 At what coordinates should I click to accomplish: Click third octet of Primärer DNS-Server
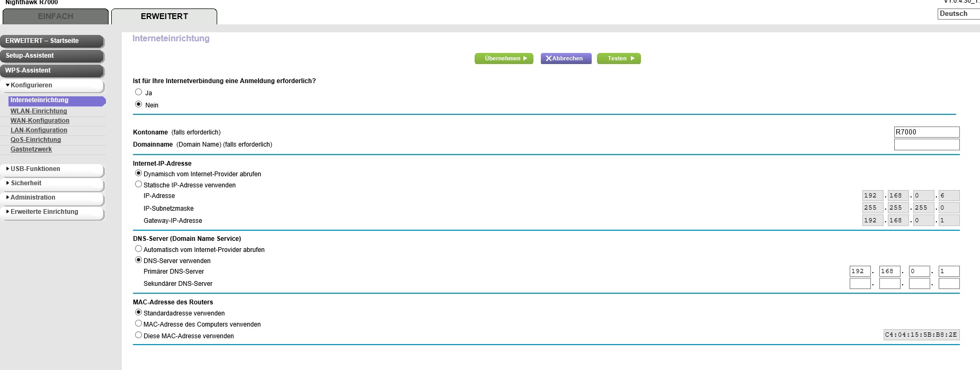pos(919,272)
